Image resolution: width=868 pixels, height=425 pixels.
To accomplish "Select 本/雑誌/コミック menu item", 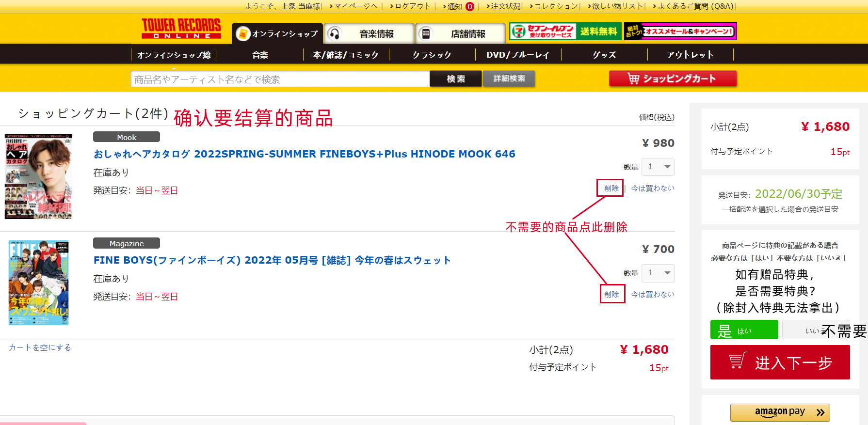I will [x=346, y=55].
